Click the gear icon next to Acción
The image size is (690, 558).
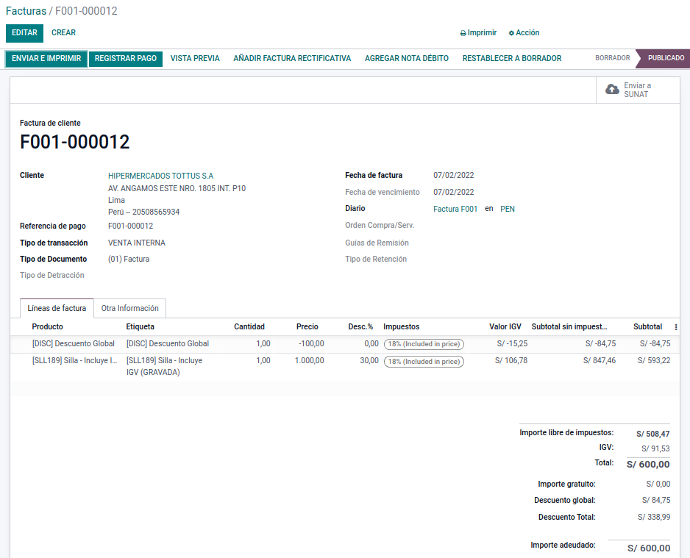coord(512,33)
